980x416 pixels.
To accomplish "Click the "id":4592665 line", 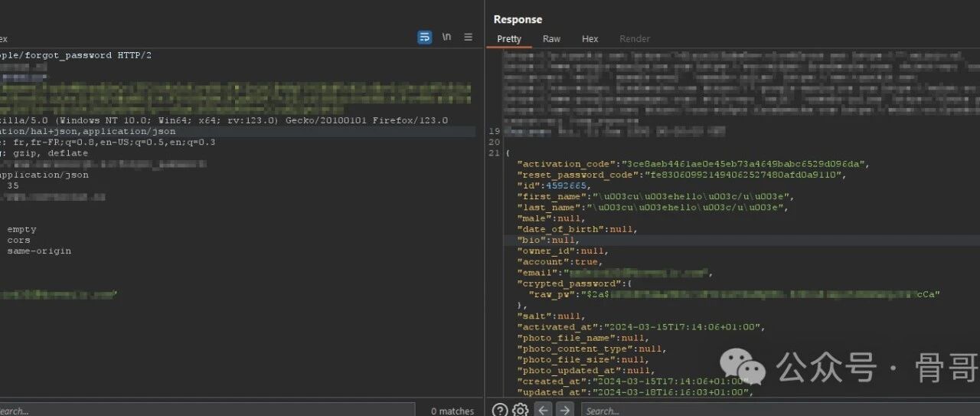I will click(x=554, y=185).
